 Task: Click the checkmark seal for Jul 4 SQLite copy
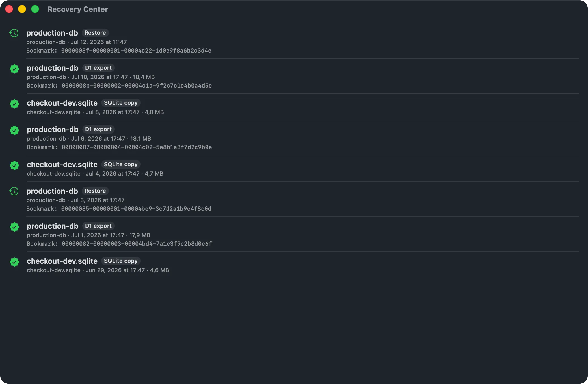click(14, 165)
